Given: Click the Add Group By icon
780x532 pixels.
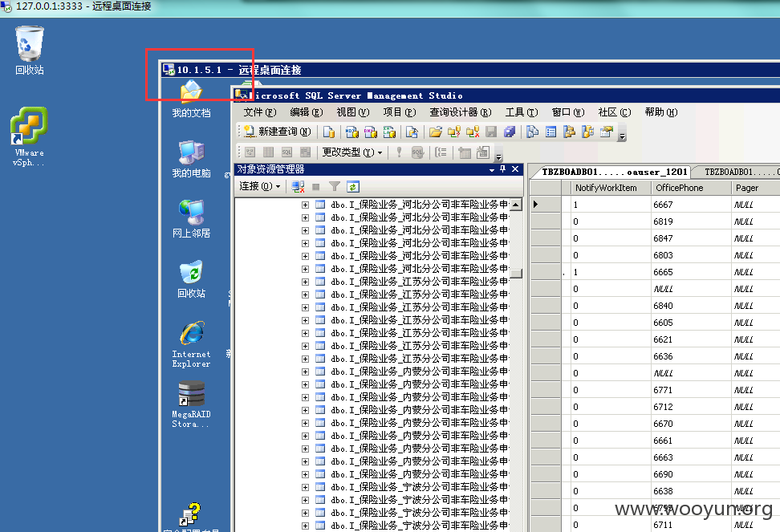Looking at the screenshot, I should coord(441,152).
